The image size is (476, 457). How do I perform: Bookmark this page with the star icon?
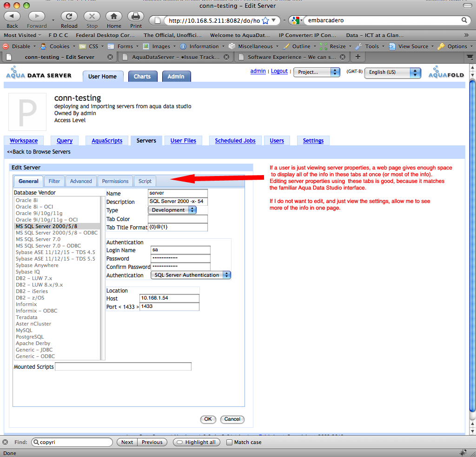[265, 20]
